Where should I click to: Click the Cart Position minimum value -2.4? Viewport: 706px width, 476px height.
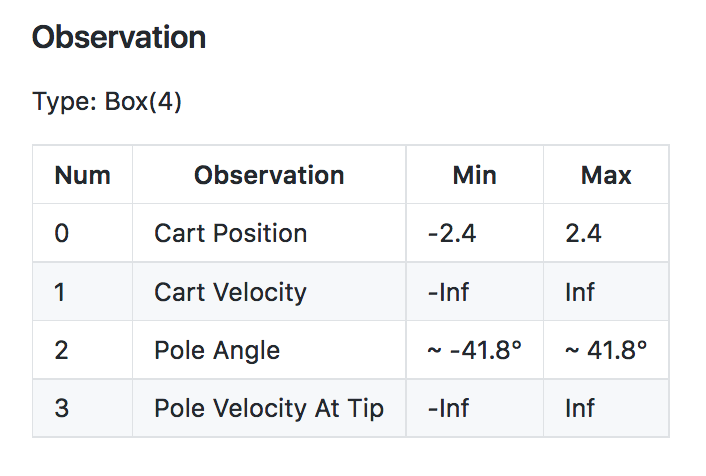[452, 234]
